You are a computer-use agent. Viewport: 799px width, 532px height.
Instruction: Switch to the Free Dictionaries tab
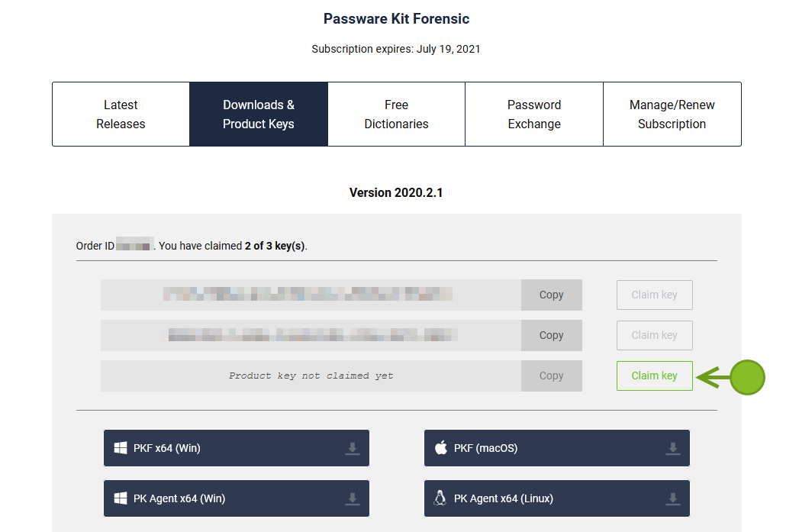[396, 114]
